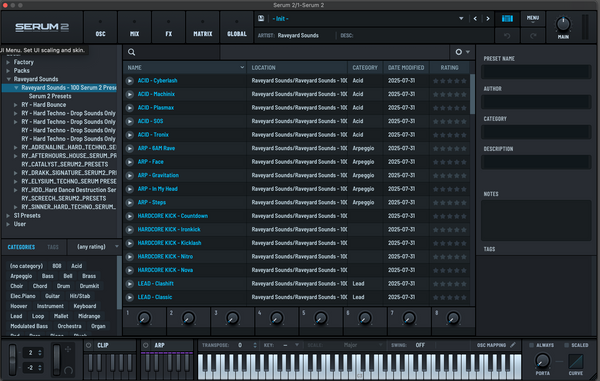Toggle the Lead category filter
The image size is (600, 381).
tap(16, 316)
